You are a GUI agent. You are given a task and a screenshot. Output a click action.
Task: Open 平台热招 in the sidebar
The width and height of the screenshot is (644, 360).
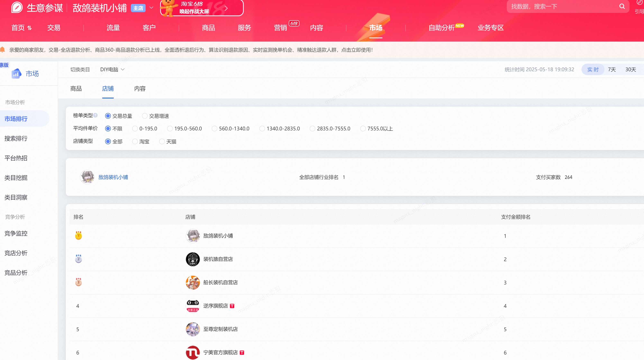pos(16,158)
